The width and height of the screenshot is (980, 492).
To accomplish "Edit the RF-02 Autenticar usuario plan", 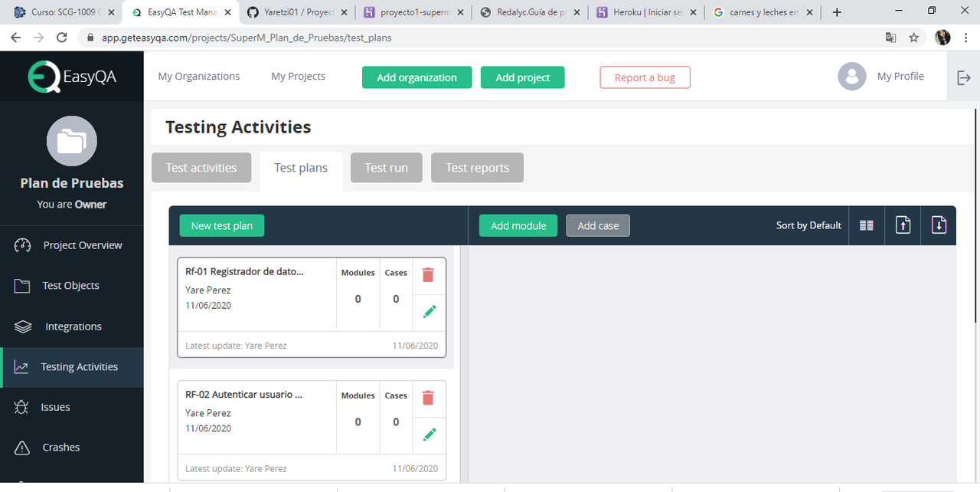I will 430,435.
